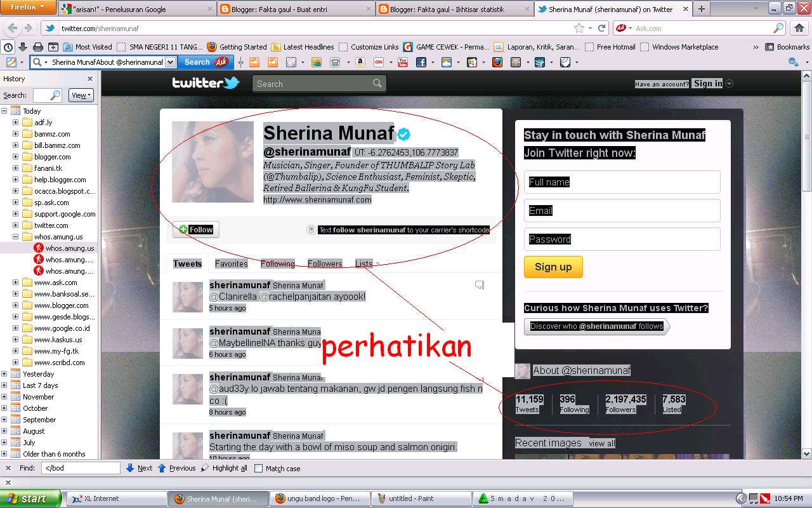Close the find bar with X

tap(8, 468)
